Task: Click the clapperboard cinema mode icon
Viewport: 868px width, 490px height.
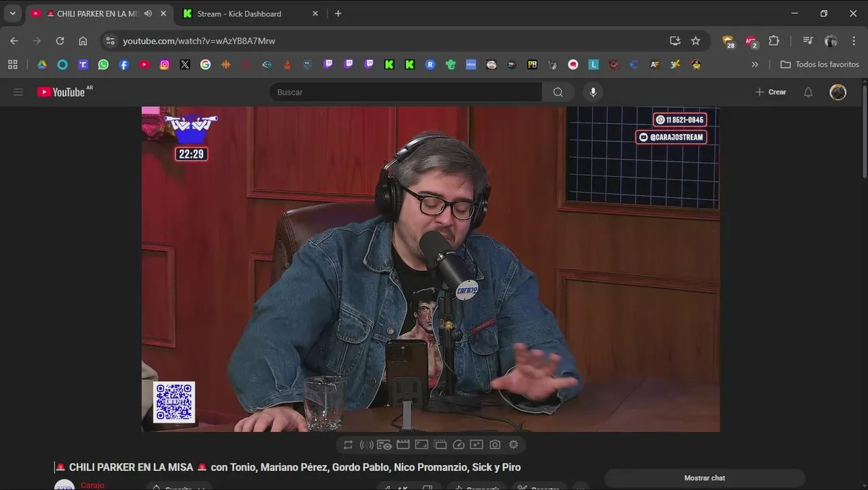Action: pyautogui.click(x=403, y=444)
